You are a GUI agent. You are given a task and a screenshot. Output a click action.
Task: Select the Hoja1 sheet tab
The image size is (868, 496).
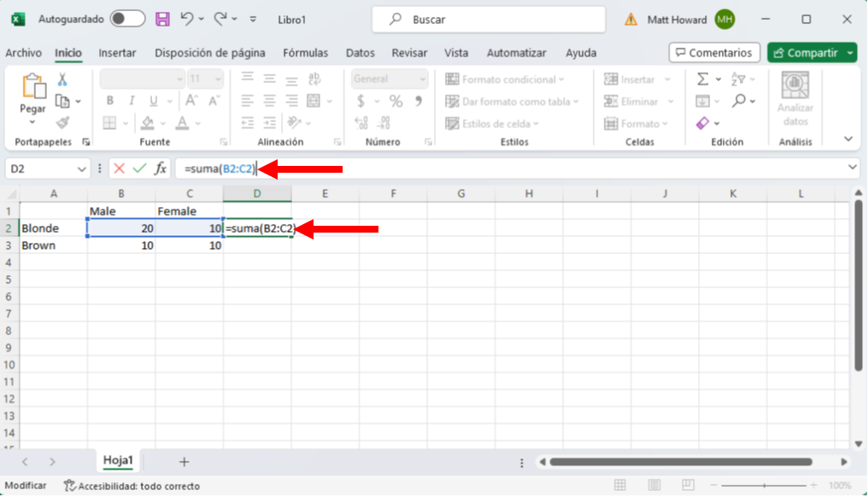118,460
